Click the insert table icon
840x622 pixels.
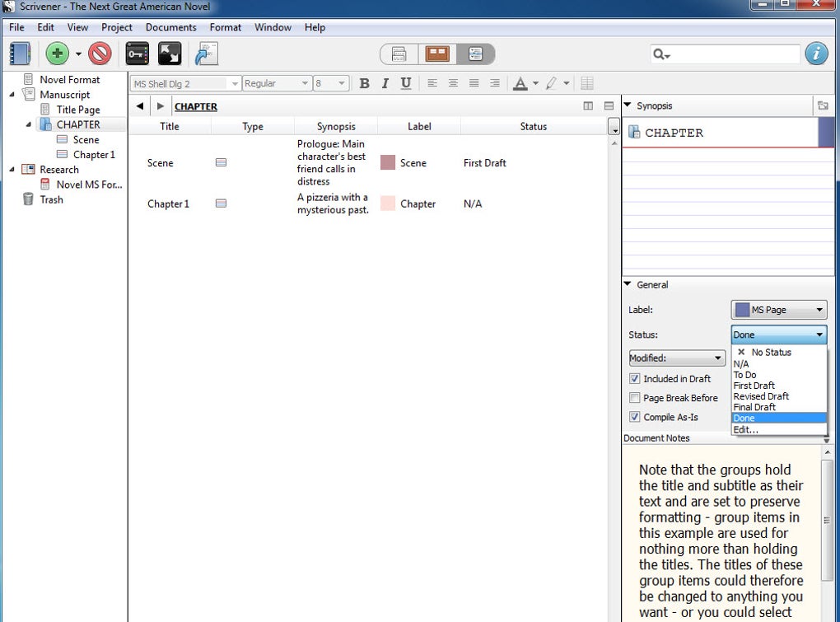587,83
